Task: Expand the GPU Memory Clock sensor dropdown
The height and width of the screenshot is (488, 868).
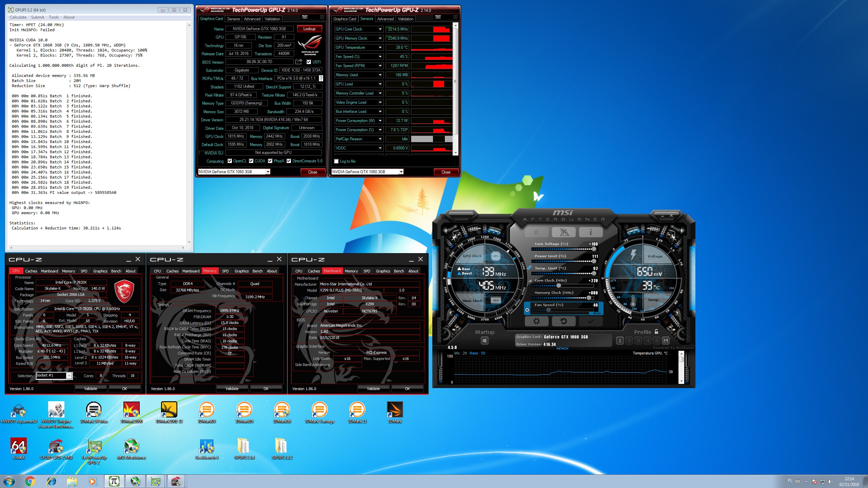Action: coord(380,38)
